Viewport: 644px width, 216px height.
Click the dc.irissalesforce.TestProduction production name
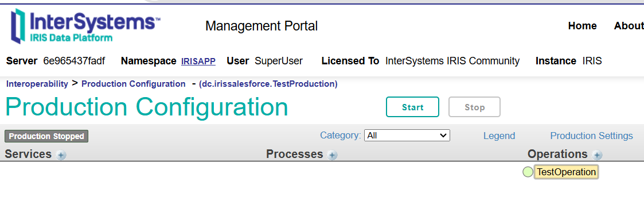(268, 84)
